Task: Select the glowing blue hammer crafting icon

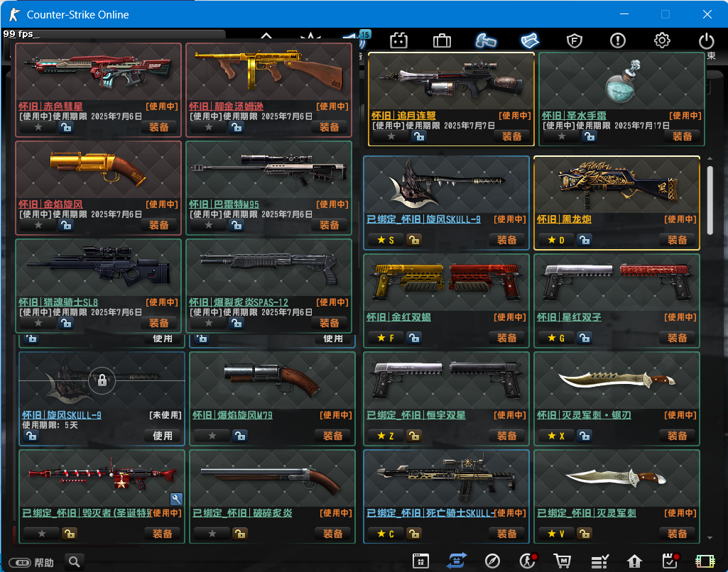Action: (x=486, y=41)
